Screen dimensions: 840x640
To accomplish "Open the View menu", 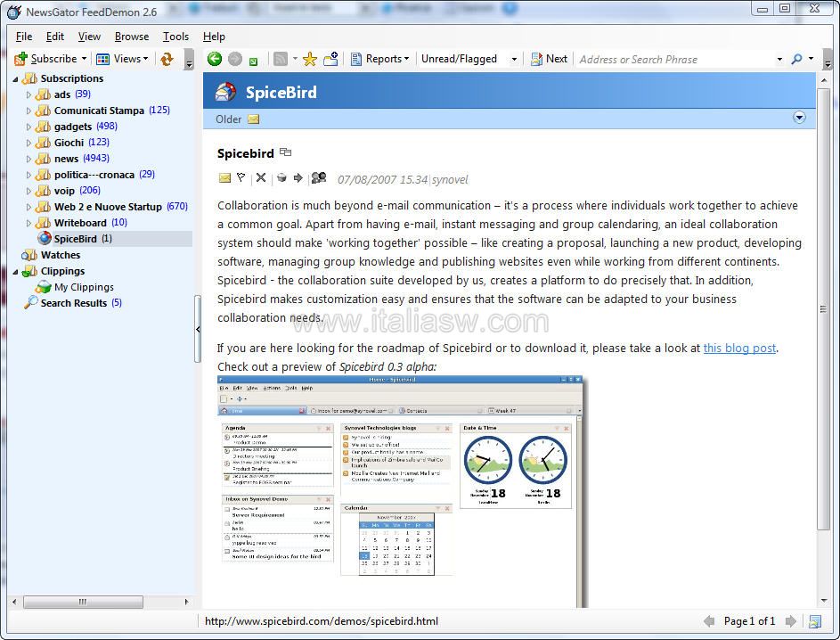I will tap(89, 37).
